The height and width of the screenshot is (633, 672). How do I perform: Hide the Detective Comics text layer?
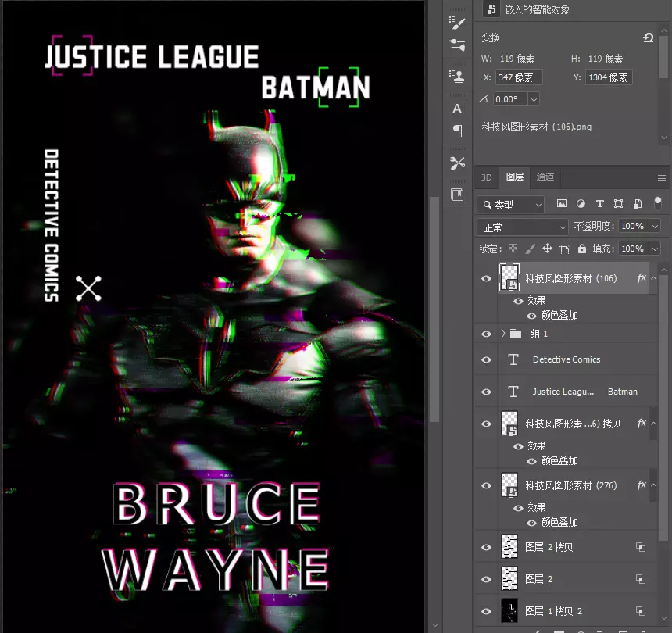(x=486, y=359)
